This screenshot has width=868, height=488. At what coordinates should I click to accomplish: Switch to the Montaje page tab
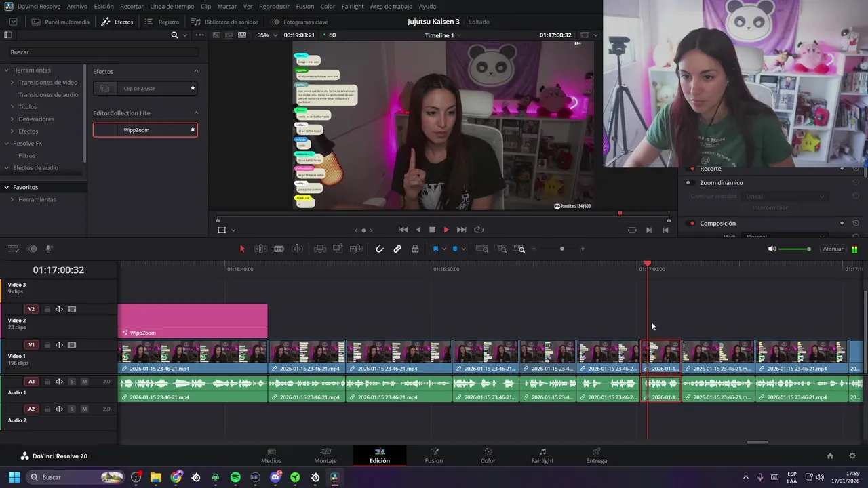(325, 455)
